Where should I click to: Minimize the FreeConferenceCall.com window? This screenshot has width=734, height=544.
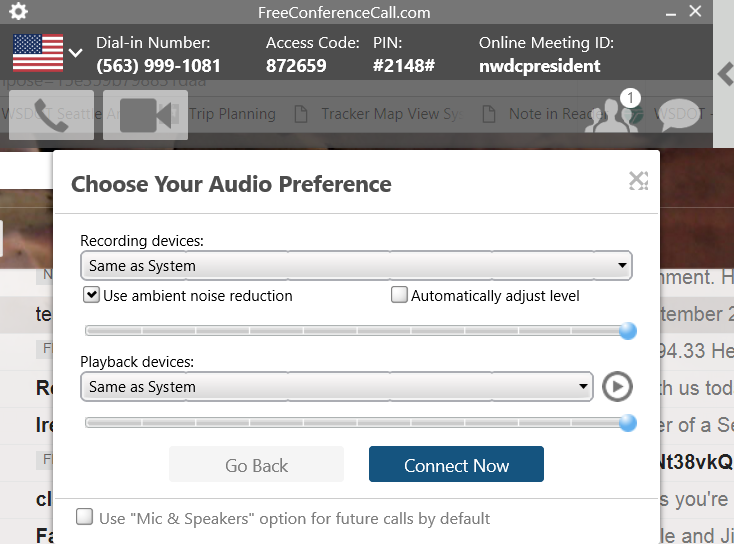point(671,13)
